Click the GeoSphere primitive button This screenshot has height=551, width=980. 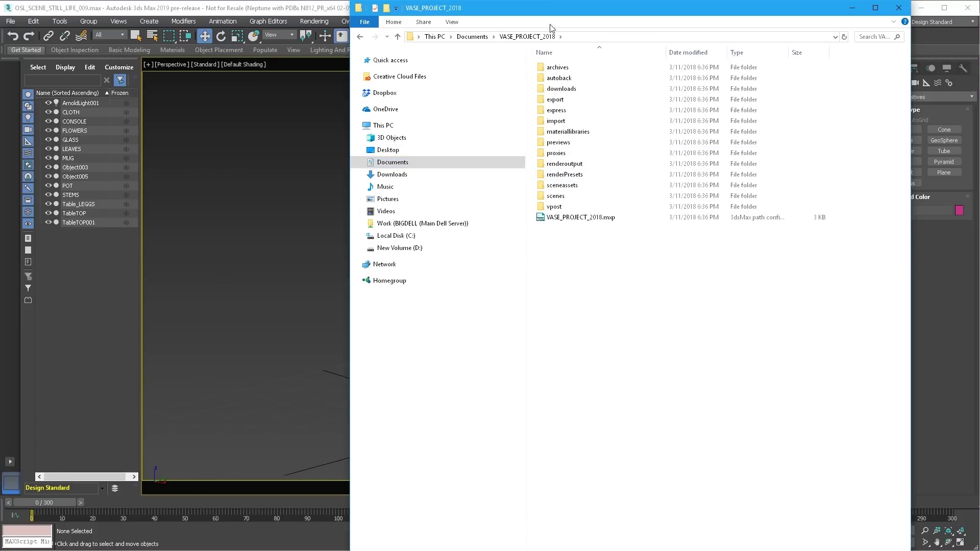[944, 140]
